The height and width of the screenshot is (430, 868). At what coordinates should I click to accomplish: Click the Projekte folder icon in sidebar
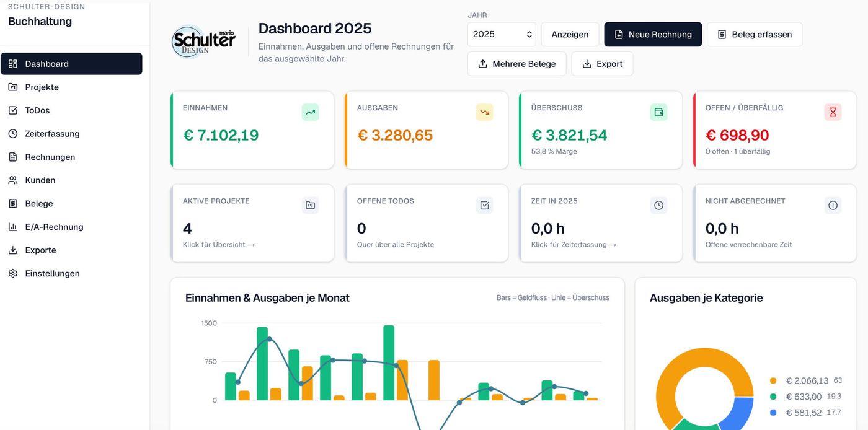pyautogui.click(x=13, y=87)
